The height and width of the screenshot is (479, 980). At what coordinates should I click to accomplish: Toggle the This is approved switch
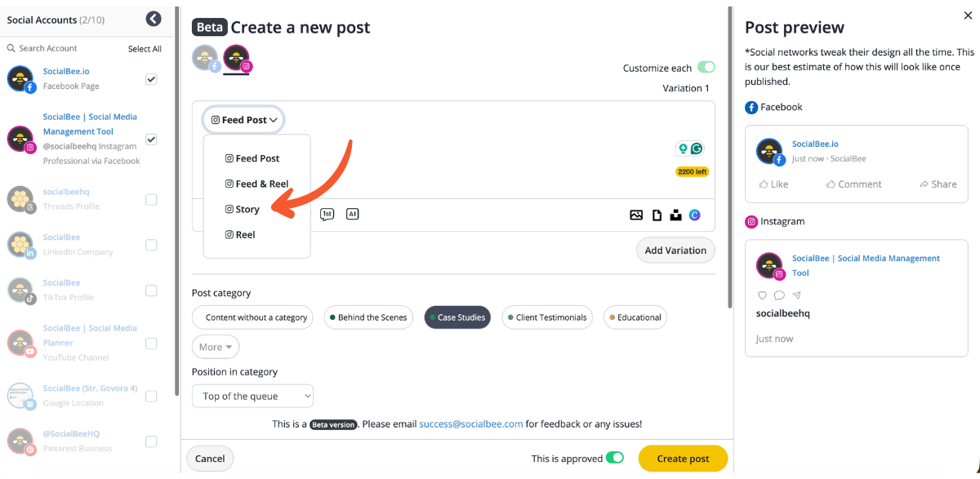click(x=614, y=459)
